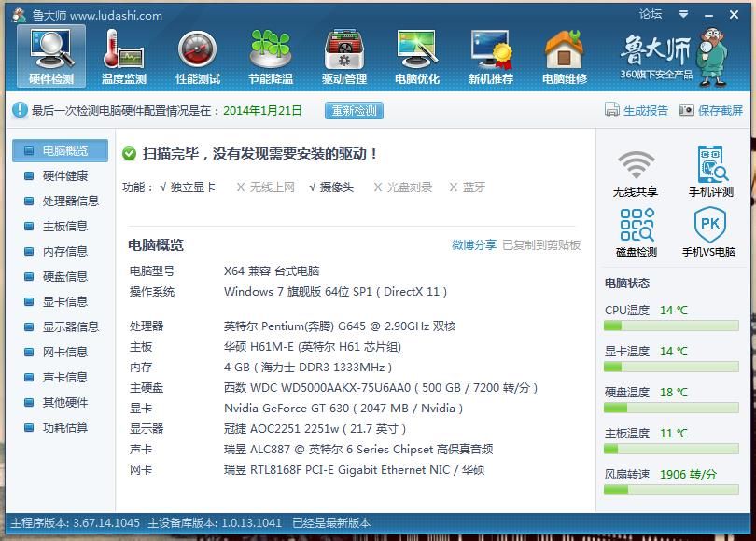Click the 生成报告 printer icon

pos(612,110)
